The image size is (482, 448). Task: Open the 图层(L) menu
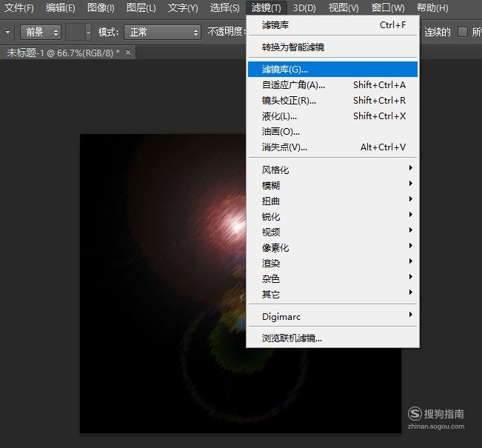pyautogui.click(x=141, y=7)
